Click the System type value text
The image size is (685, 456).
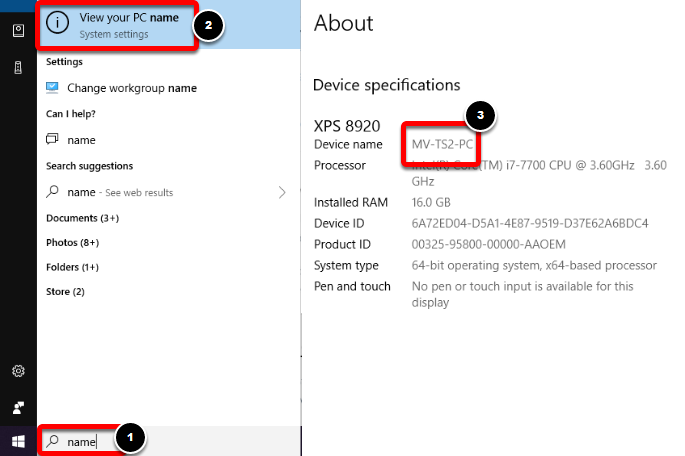coord(534,265)
